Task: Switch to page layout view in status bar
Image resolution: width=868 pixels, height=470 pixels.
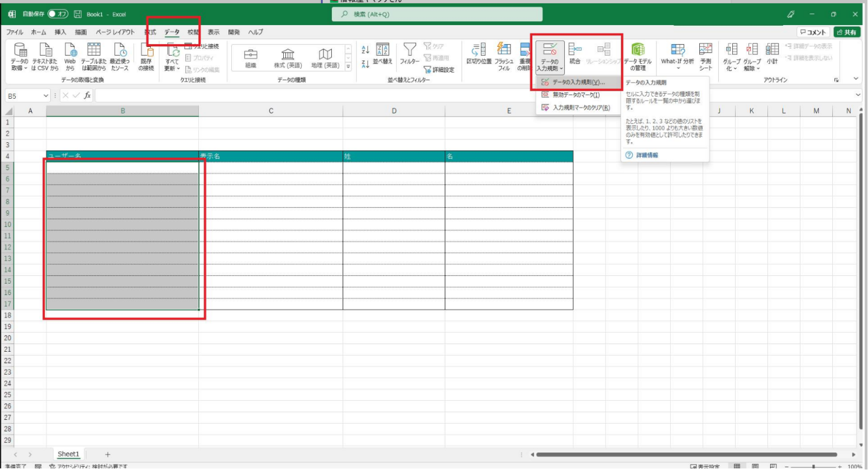Action: (755, 466)
